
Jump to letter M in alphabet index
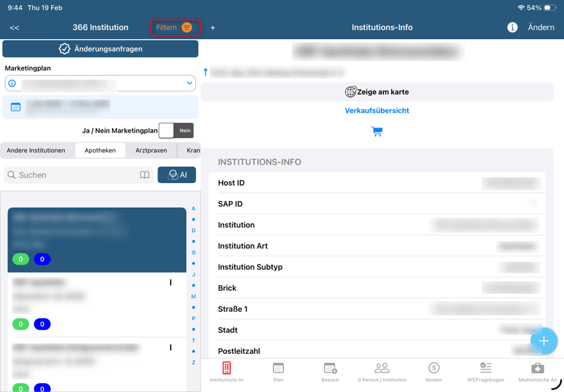(194, 297)
